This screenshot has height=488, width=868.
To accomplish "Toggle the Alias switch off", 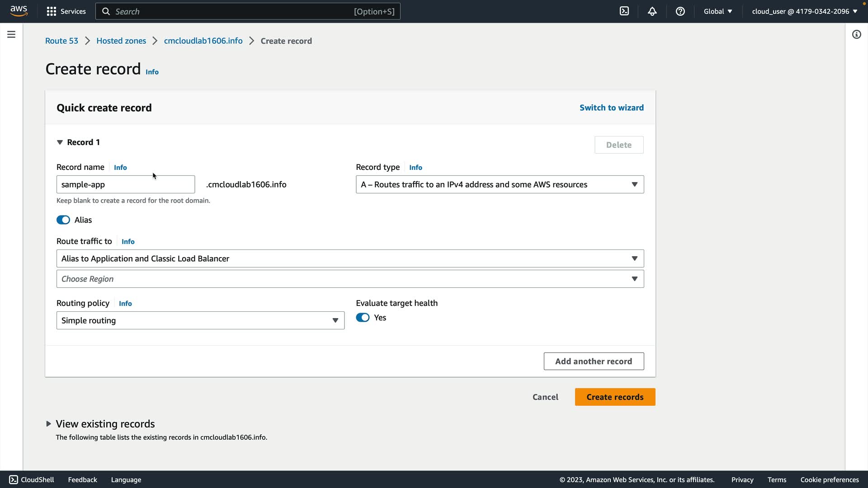I will (63, 220).
